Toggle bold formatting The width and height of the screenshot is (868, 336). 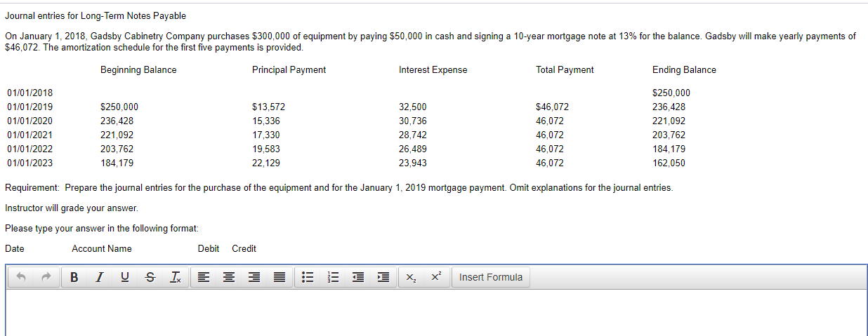click(74, 277)
